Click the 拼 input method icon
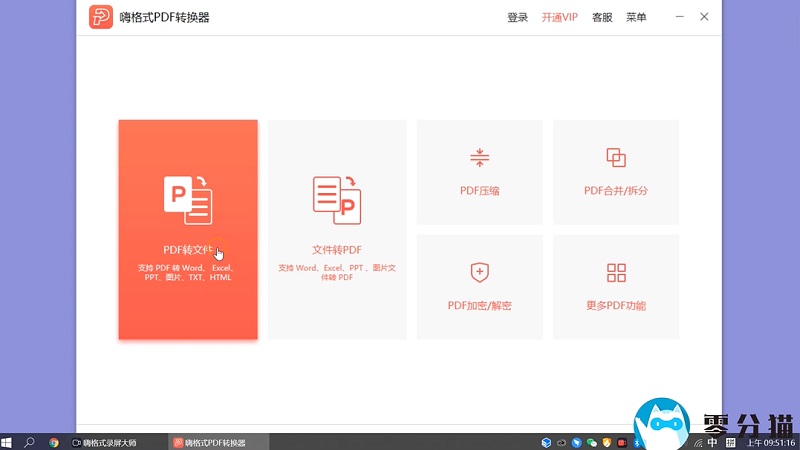Screen dimensions: 800x450 731,442
